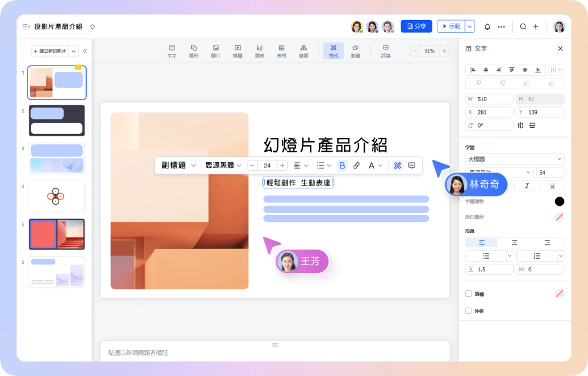Image resolution: width=588 pixels, height=376 pixels.
Task: Add comment from floating toolbar
Action: 412,165
